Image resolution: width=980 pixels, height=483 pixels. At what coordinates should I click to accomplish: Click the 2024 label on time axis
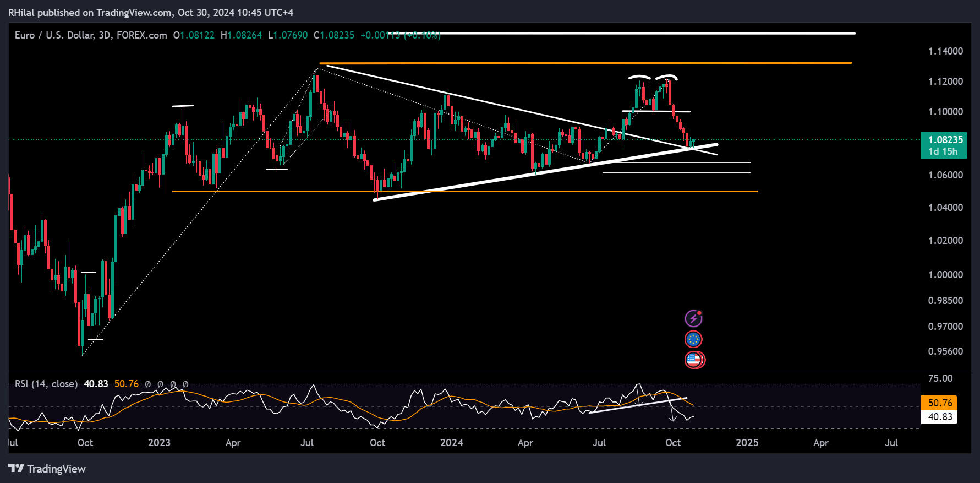point(452,443)
